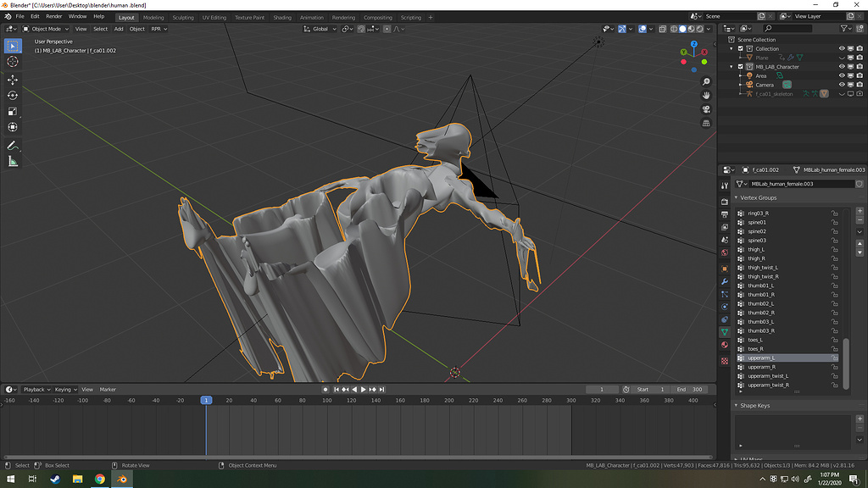Toggle proportional editing button
Screen dimensions: 868x488
[x=387, y=29]
